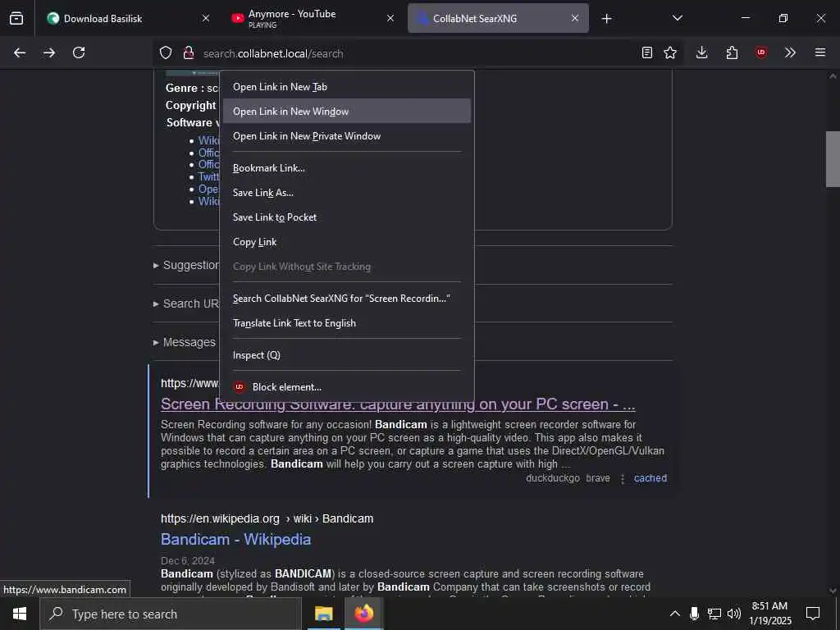This screenshot has height=630, width=840.
Task: Choose Translate Link Text to English
Action: [347, 323]
